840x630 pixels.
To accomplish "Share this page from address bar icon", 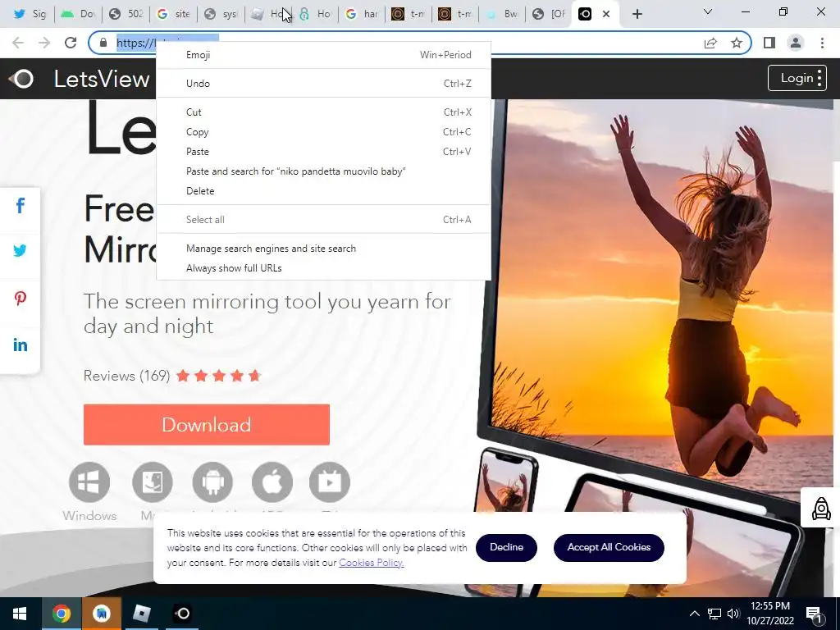I will click(710, 43).
